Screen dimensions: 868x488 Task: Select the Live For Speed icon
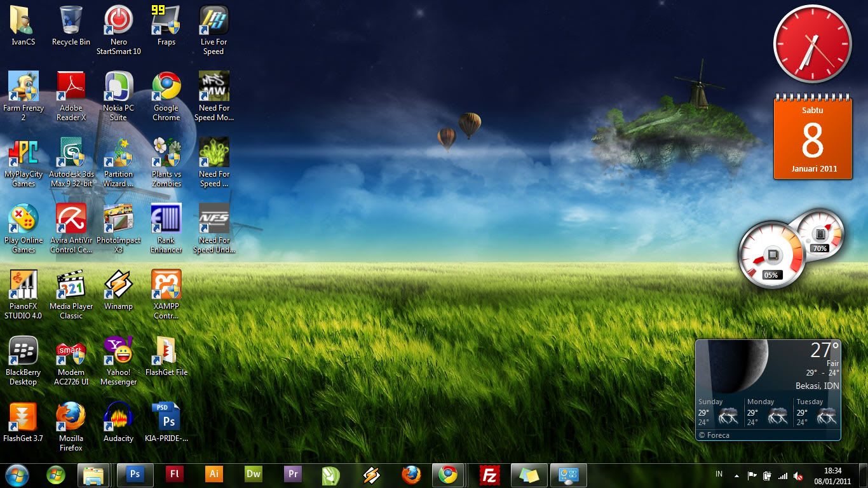[214, 30]
